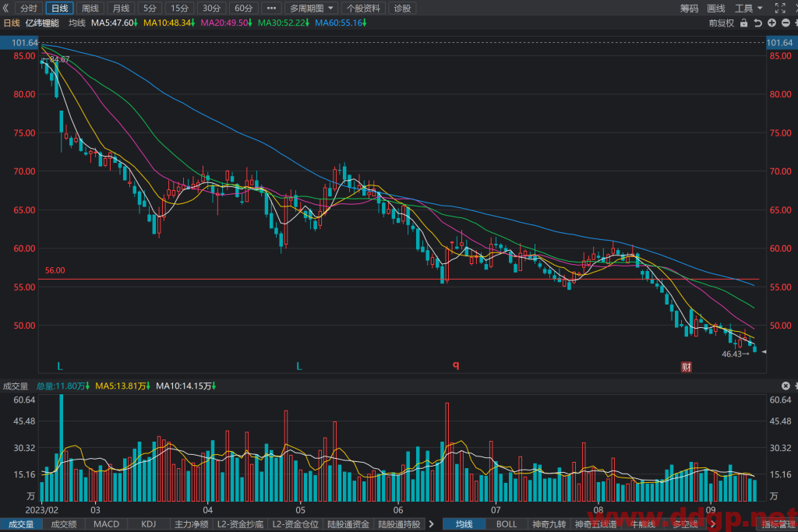Open the 主力净额 indicator tab
Image resolution: width=798 pixels, height=532 pixels.
pyautogui.click(x=192, y=524)
